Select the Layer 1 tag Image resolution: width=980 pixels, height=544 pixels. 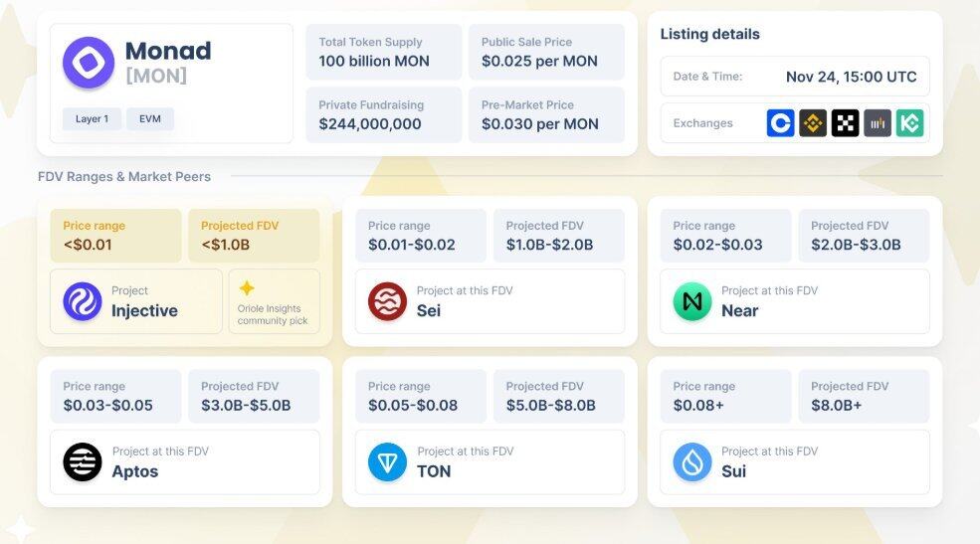[93, 119]
